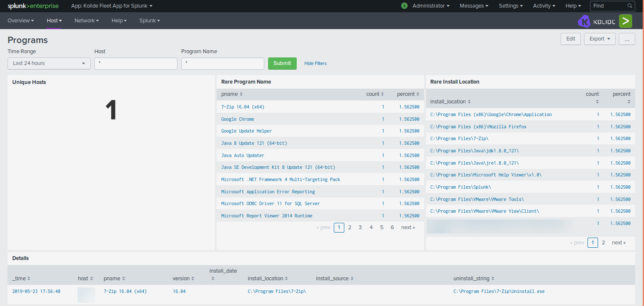
Task: Click the Program Name input field
Action: tap(223, 63)
